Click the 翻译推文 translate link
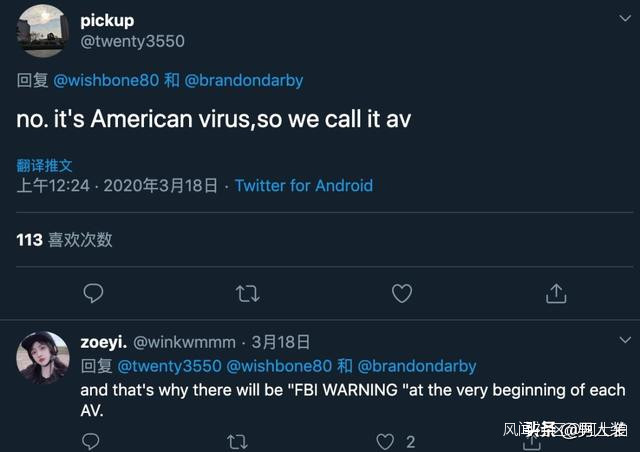Viewport: 640px width, 452px height. coord(45,166)
